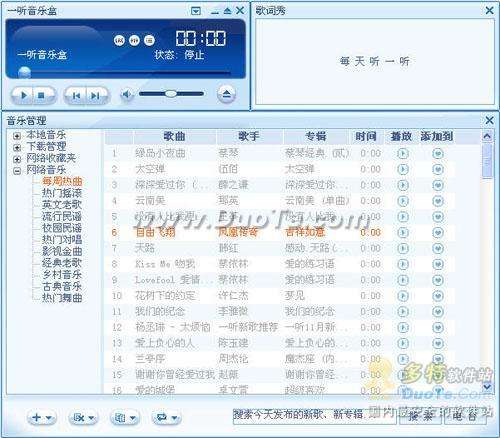Skip to the next track
This screenshot has height=438, width=500.
click(95, 96)
